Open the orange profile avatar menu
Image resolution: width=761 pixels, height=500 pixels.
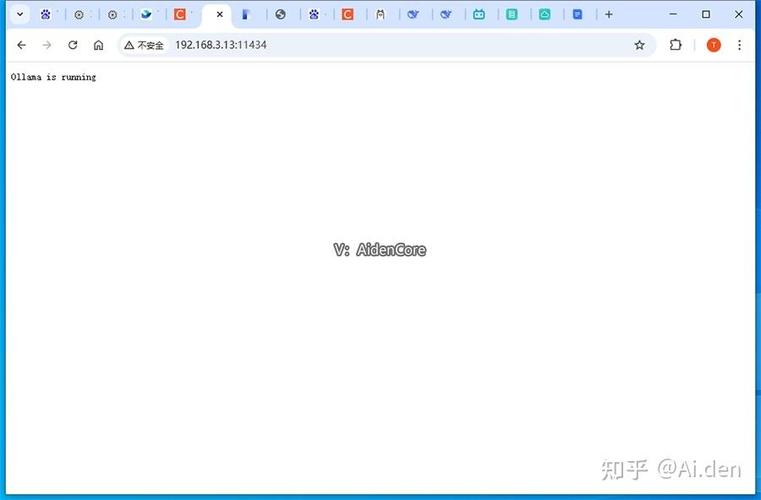(x=713, y=45)
